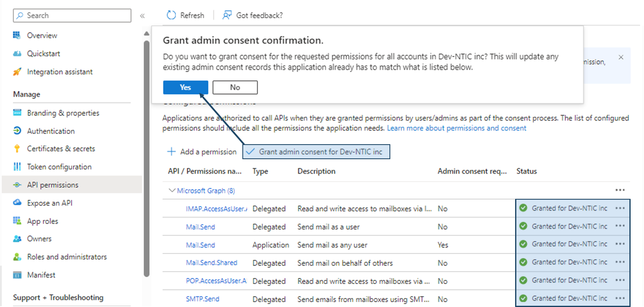Confirm admin consent by clicking Yes
This screenshot has height=307, width=644.
185,87
